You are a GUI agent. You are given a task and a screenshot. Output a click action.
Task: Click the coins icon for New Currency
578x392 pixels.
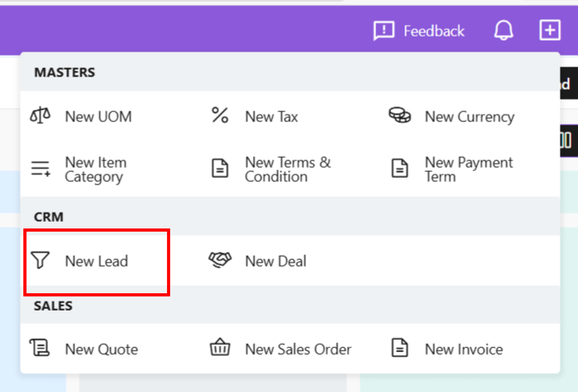tap(399, 116)
